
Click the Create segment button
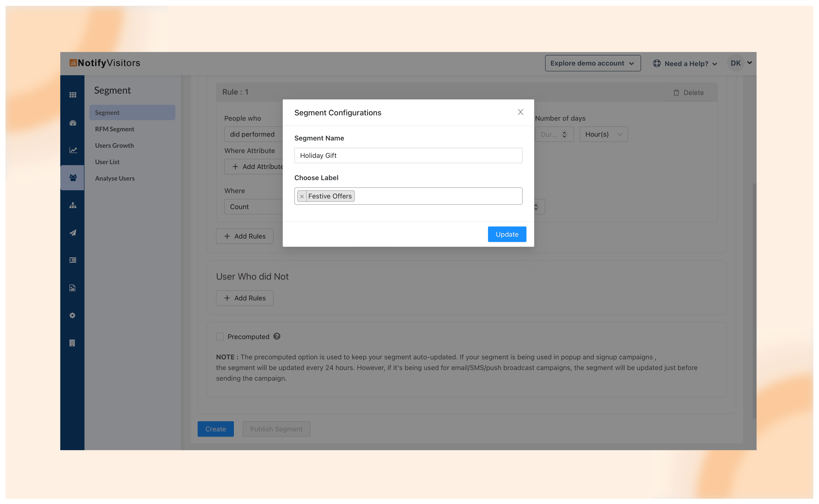216,429
